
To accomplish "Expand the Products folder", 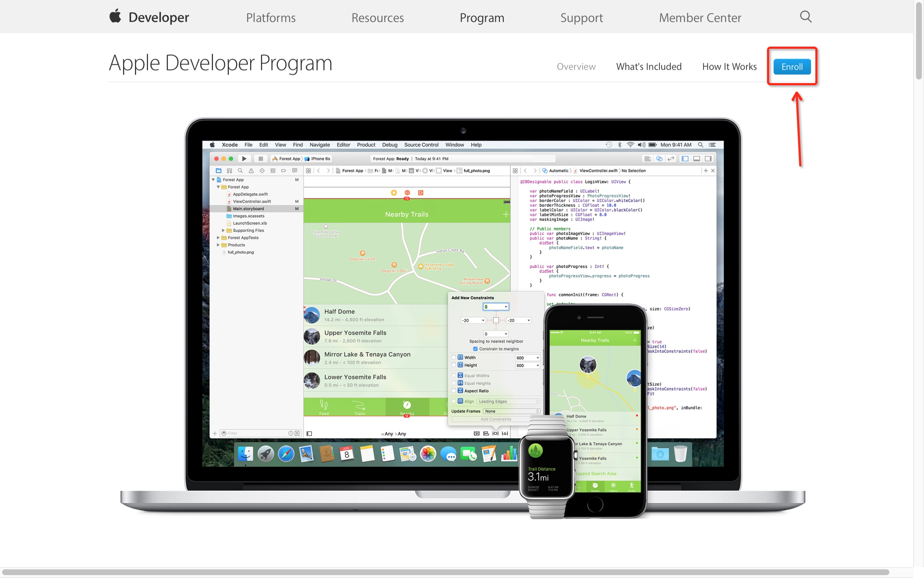I will pyautogui.click(x=218, y=245).
